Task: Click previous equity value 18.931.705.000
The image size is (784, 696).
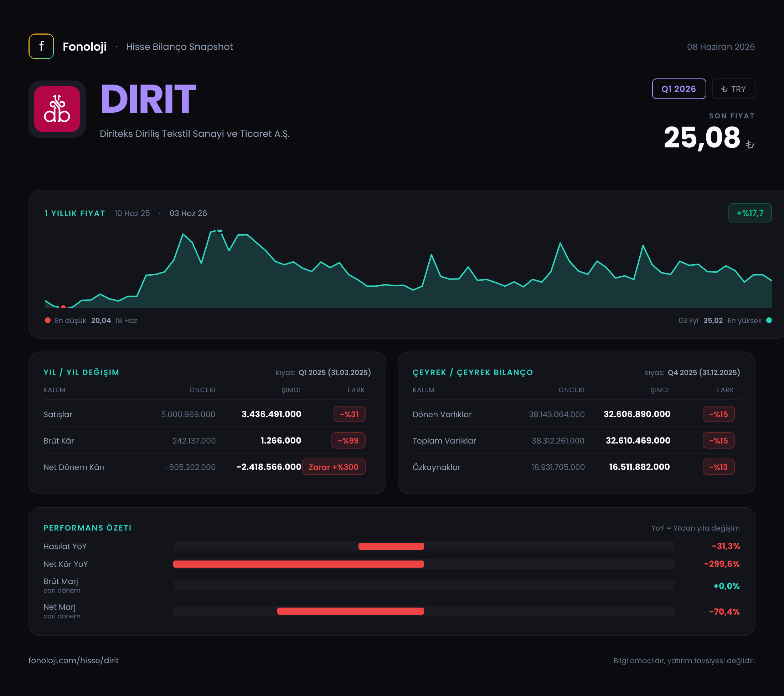Action: pos(558,467)
